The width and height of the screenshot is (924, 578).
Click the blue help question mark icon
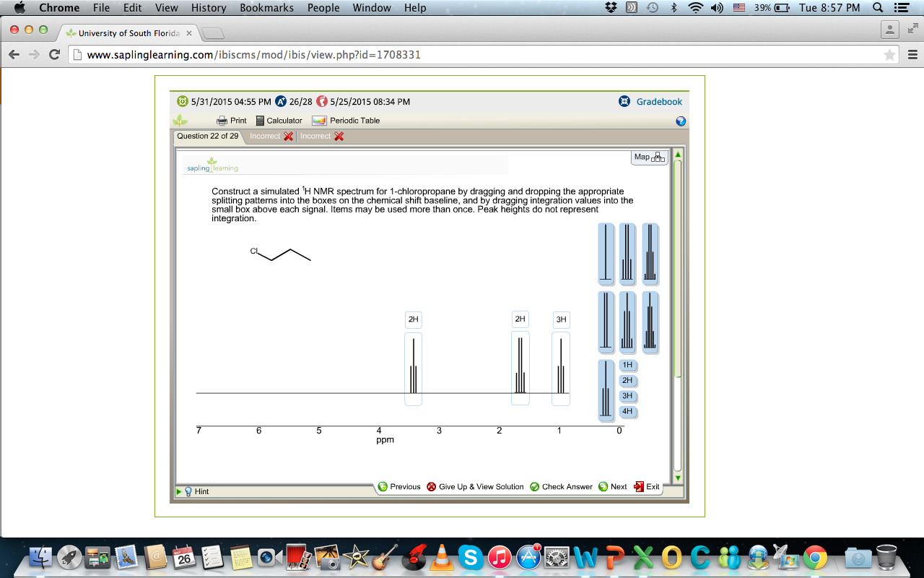(x=680, y=121)
